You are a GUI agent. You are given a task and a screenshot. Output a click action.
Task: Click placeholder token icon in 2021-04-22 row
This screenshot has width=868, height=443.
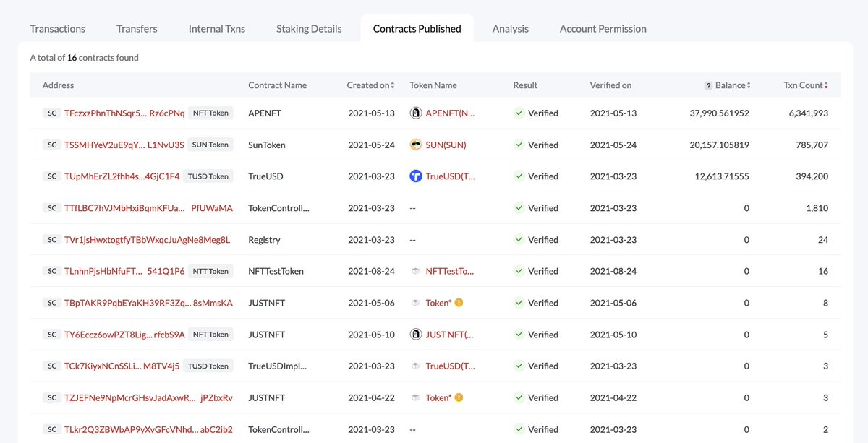(x=416, y=397)
